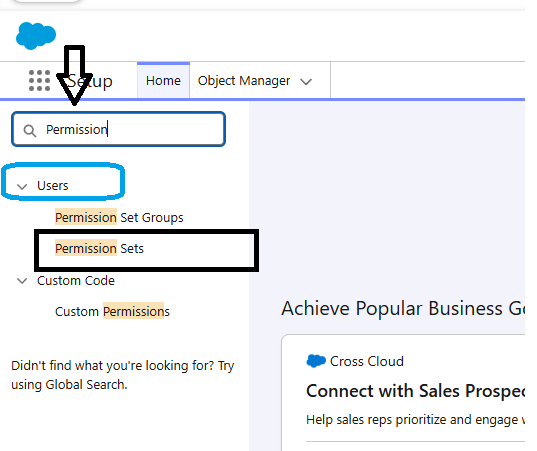Click the search magnifier icon in Quick Find
Screen dimensions: 537x451
pyautogui.click(x=30, y=130)
